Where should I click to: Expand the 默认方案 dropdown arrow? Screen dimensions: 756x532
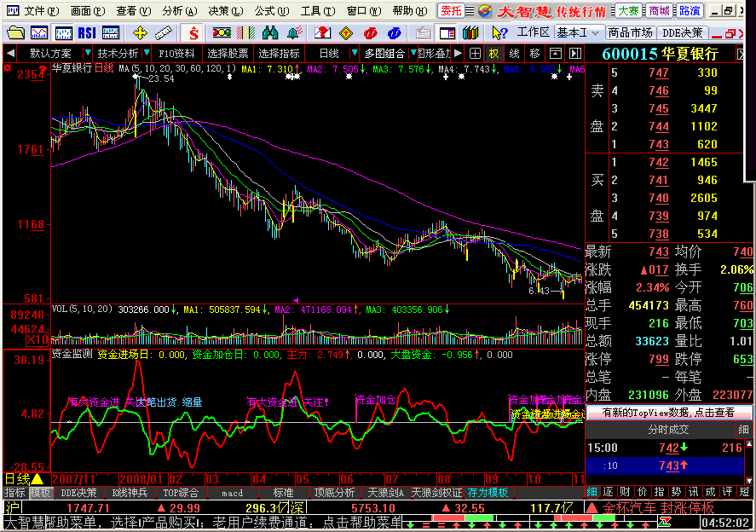click(x=87, y=53)
